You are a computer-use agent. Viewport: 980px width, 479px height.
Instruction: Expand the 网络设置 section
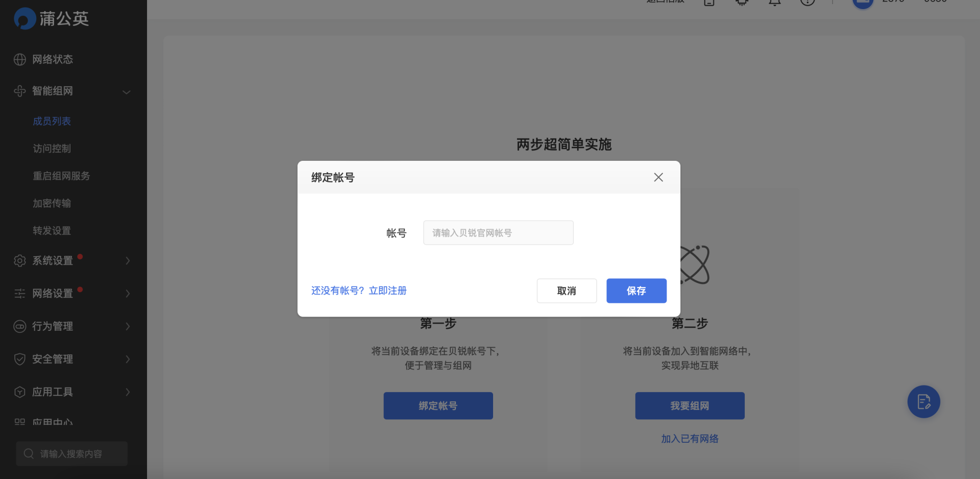(127, 294)
